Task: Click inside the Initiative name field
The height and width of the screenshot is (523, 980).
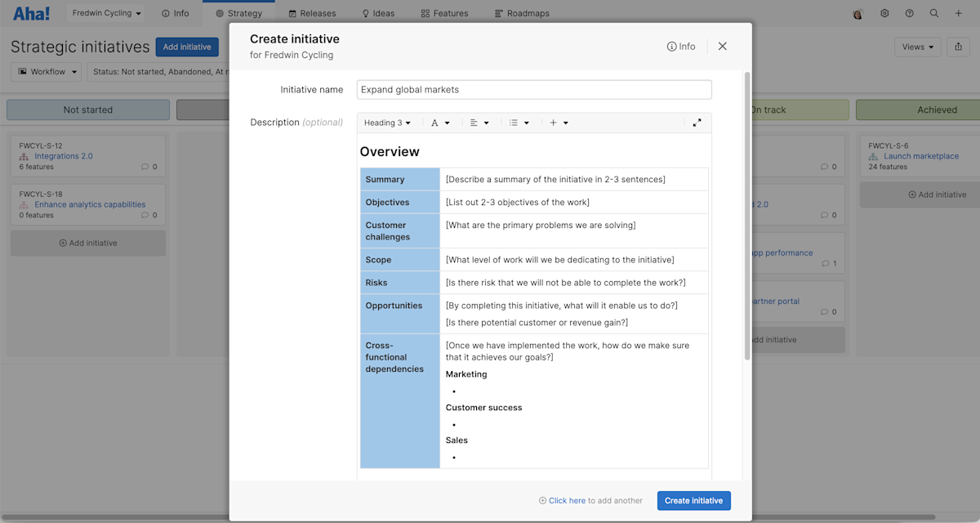Action: [x=533, y=89]
